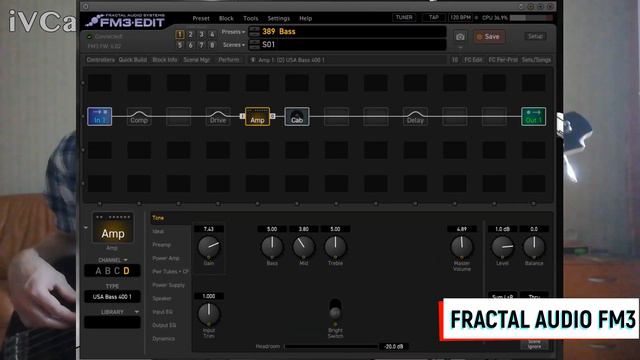Click the camera snapshot icon
Screen dimensions: 640x360
(460, 37)
